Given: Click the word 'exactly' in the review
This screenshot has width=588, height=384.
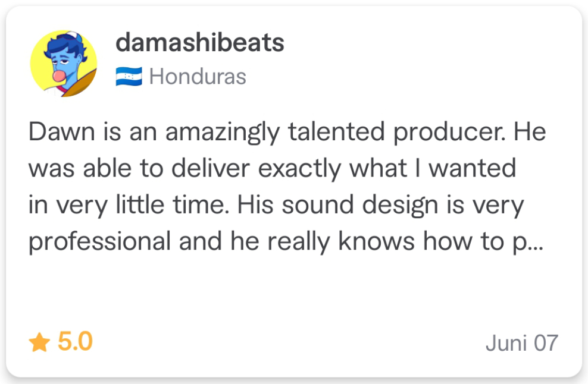Looking at the screenshot, I should 299,169.
